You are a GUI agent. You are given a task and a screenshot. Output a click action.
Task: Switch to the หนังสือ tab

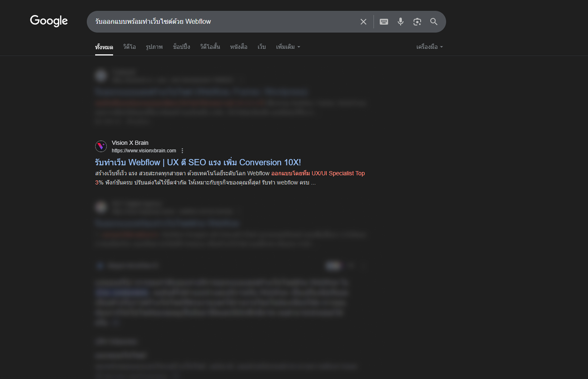click(x=239, y=47)
